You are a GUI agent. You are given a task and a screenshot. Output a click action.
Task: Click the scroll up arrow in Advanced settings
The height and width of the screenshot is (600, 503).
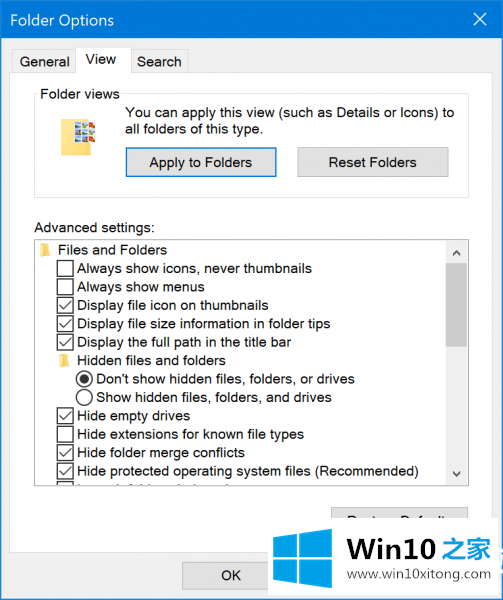click(x=456, y=253)
